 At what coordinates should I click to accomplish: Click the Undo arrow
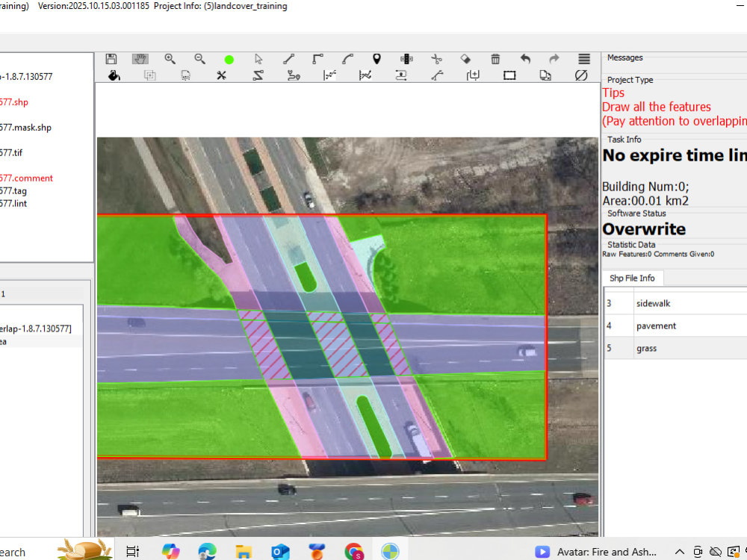(x=525, y=58)
